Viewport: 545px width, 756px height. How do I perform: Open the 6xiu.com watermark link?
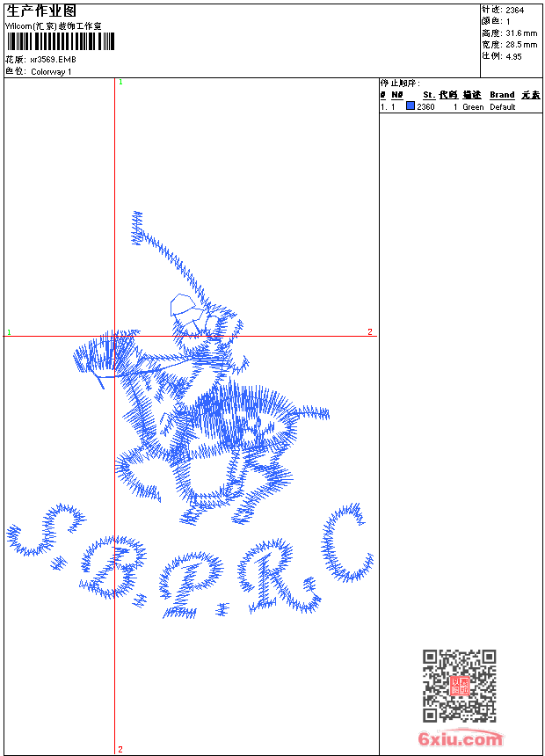click(x=460, y=739)
